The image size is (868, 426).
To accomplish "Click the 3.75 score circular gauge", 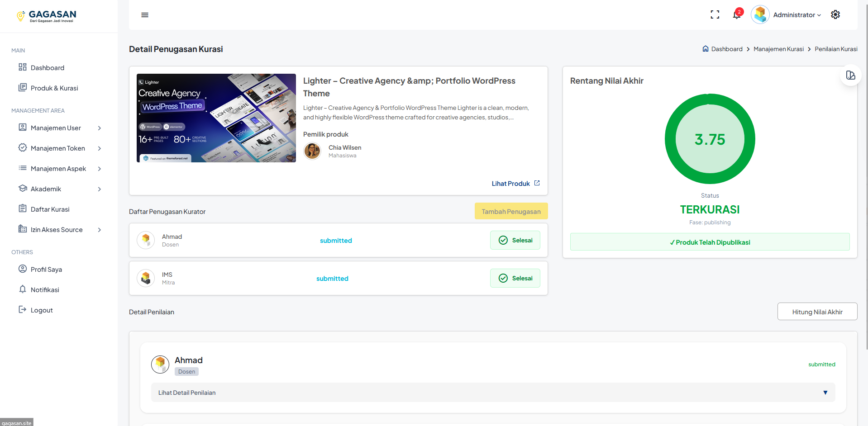I will pos(710,139).
